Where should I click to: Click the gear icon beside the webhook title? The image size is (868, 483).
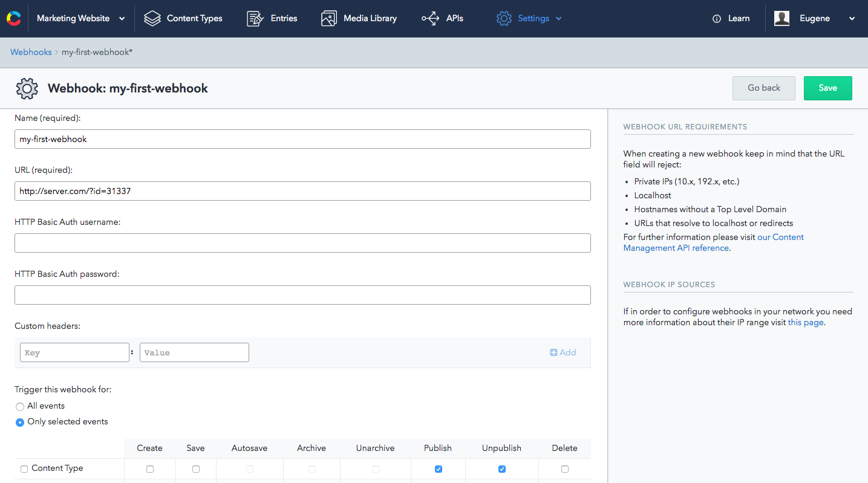pyautogui.click(x=27, y=88)
